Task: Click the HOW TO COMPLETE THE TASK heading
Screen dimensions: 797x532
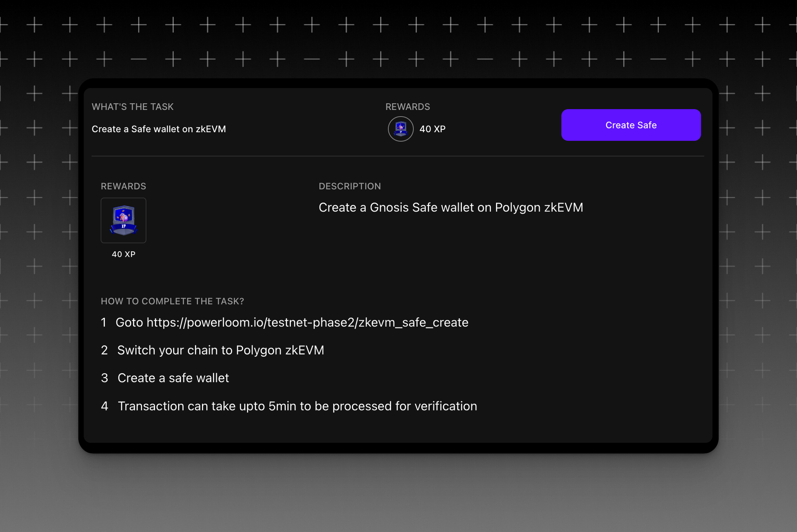Action: coord(172,301)
